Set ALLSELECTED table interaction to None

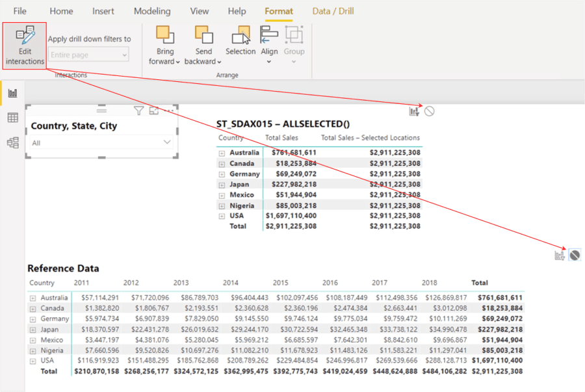(x=429, y=111)
